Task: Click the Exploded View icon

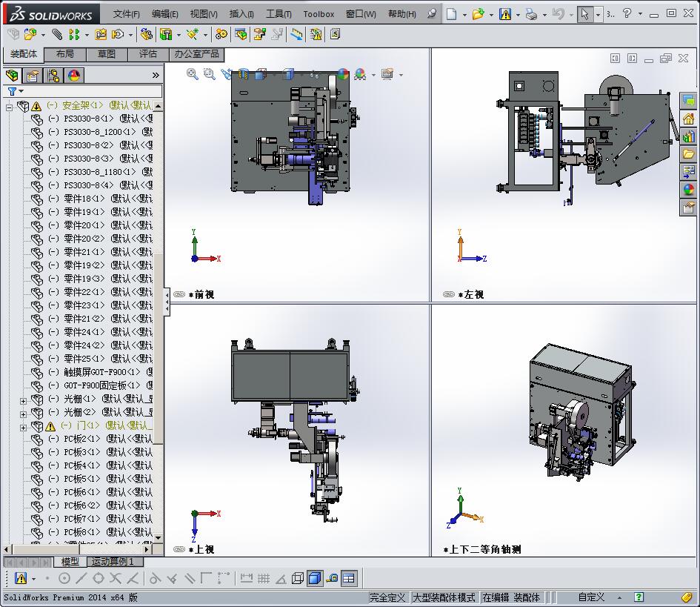Action: [x=260, y=34]
